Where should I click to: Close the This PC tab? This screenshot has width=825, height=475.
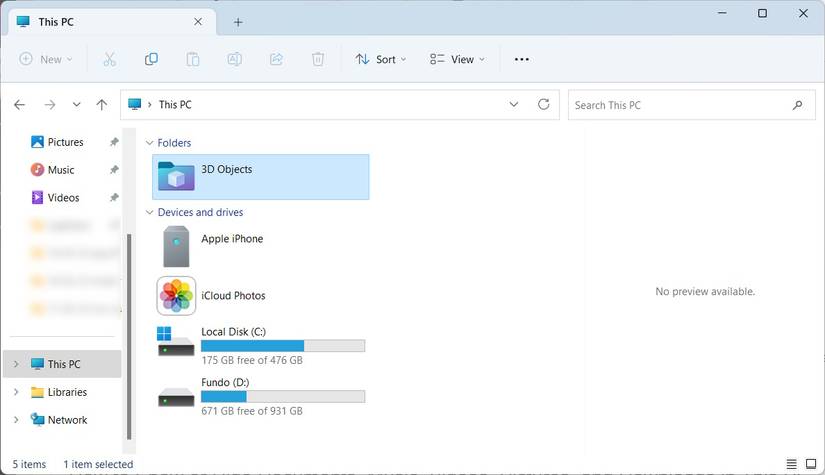[198, 22]
